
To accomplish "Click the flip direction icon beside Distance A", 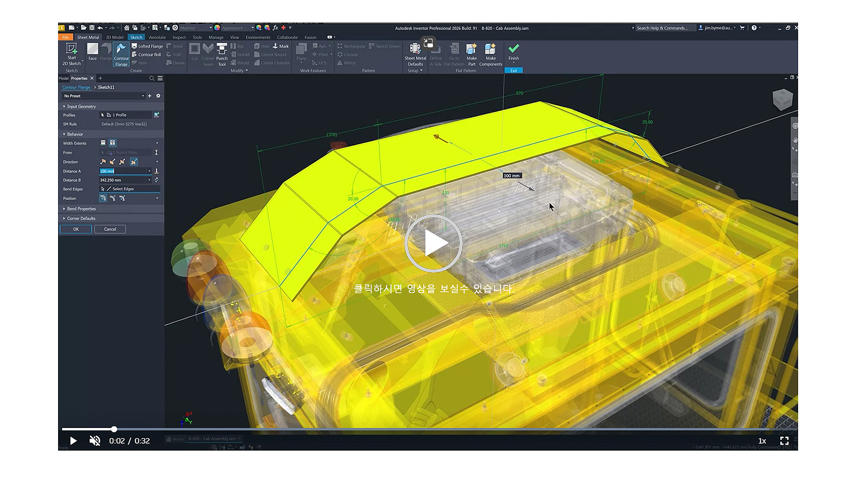I will tap(156, 171).
